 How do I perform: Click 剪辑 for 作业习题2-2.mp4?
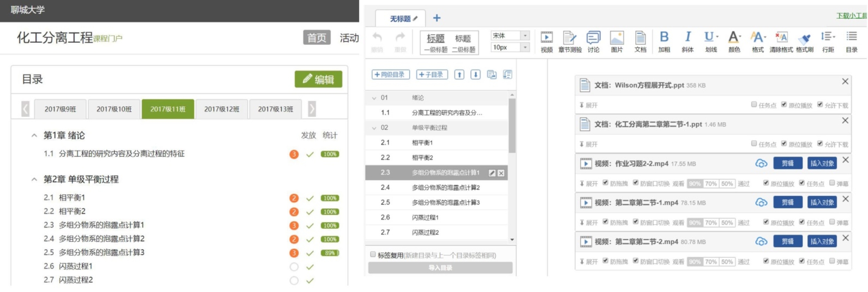[x=787, y=163]
